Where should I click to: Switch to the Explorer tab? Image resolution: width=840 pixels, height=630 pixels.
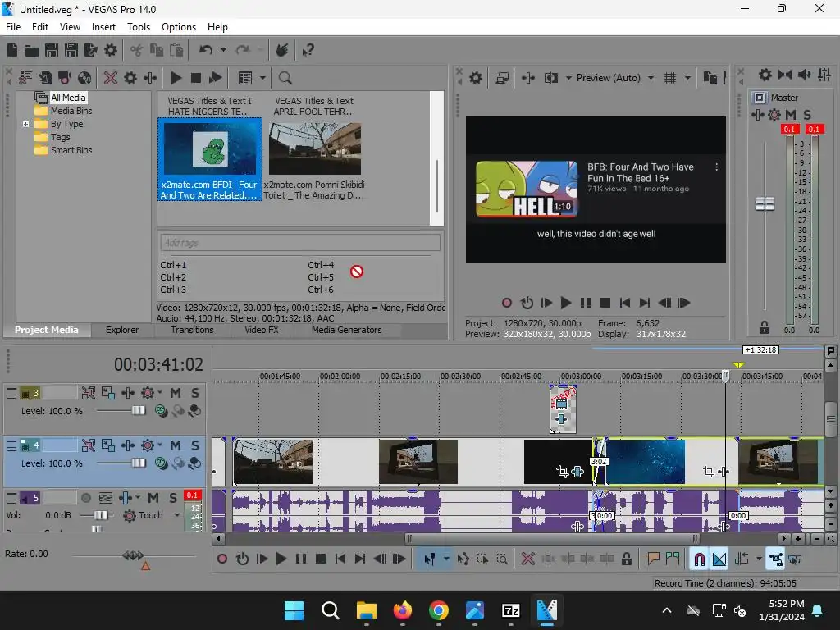[x=122, y=330]
